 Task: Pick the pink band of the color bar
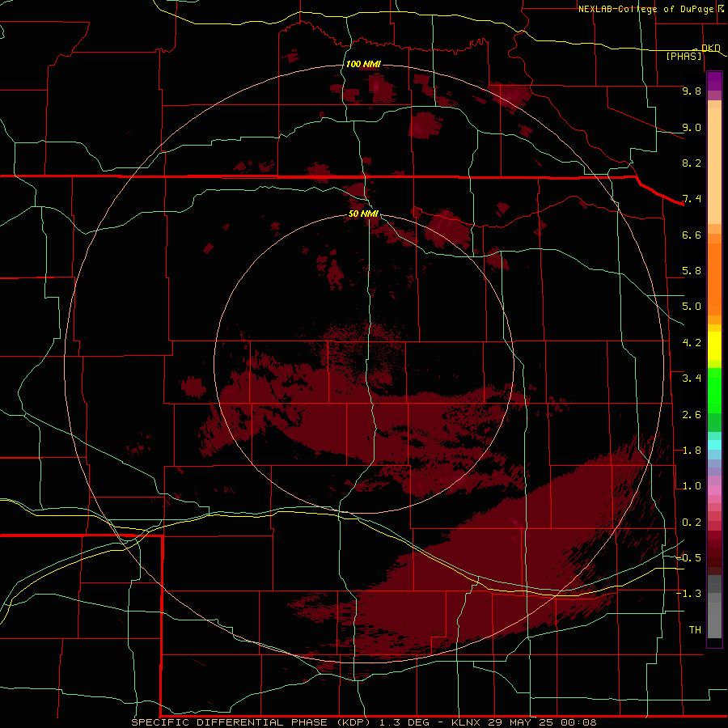pyautogui.click(x=714, y=490)
